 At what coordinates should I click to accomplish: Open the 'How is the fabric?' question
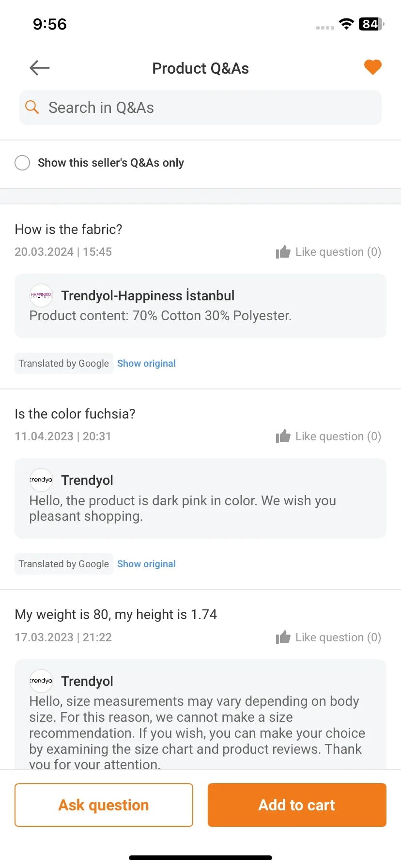pos(68,229)
